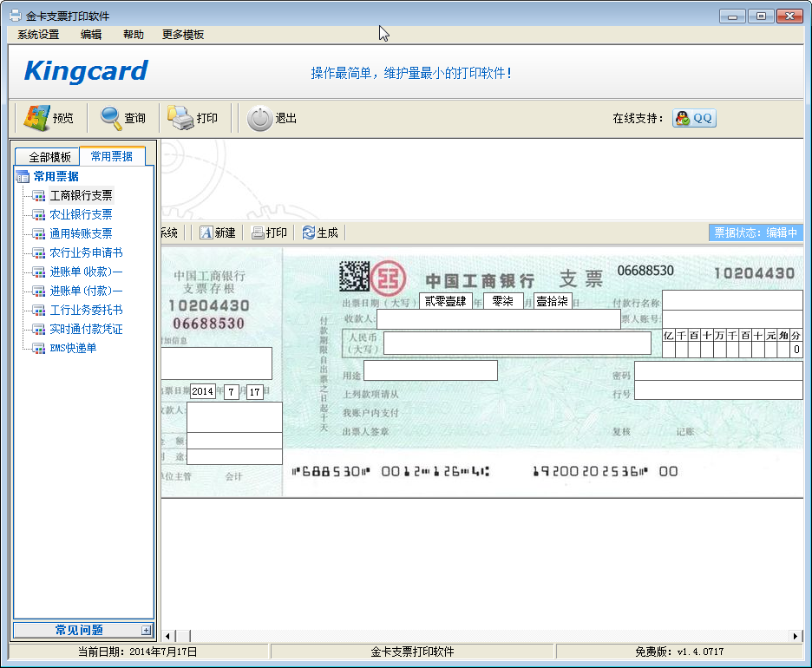Select 农行业务申请书 template

[x=86, y=252]
